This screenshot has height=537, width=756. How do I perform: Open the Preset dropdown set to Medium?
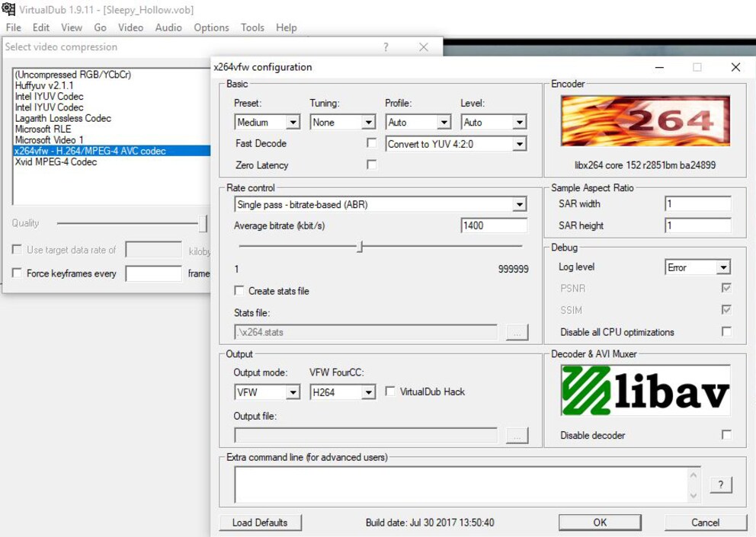tap(267, 122)
